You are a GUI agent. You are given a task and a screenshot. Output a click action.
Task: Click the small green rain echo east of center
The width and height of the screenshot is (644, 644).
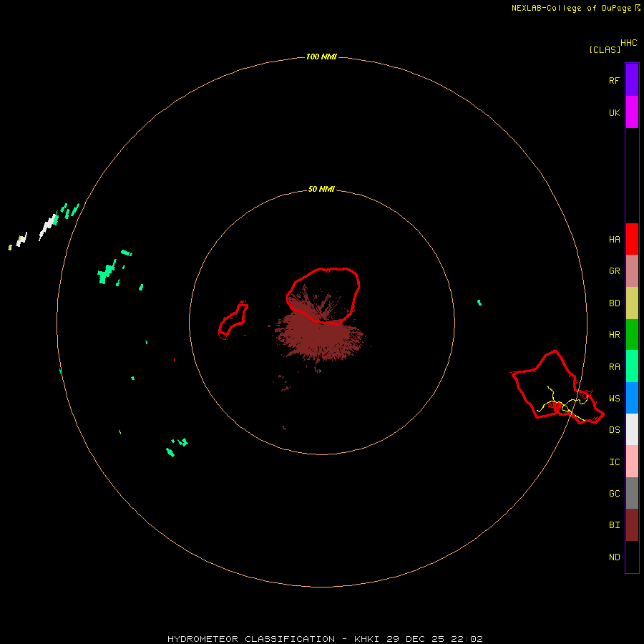coord(479,303)
